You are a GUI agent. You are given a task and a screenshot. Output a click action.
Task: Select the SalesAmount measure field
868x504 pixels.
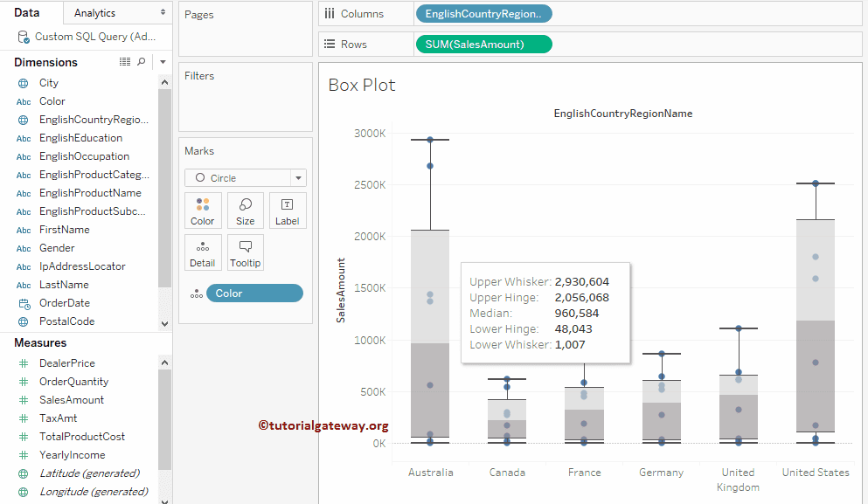point(72,400)
